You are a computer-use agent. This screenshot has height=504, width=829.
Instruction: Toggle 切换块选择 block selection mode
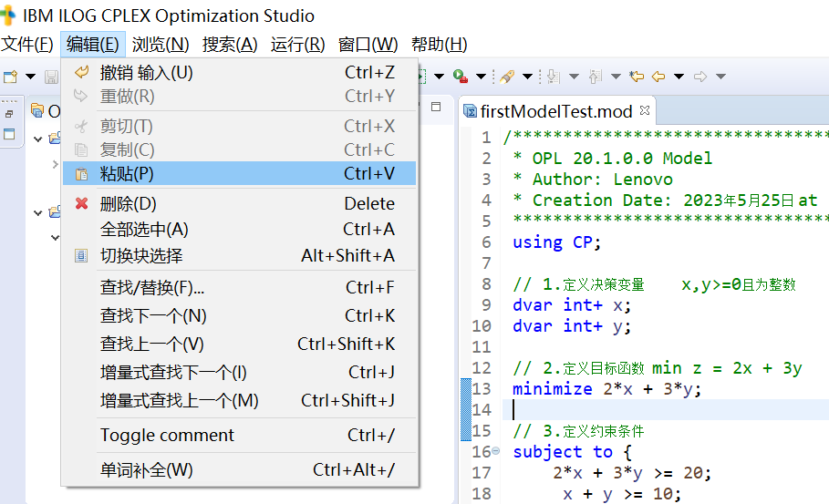240,256
